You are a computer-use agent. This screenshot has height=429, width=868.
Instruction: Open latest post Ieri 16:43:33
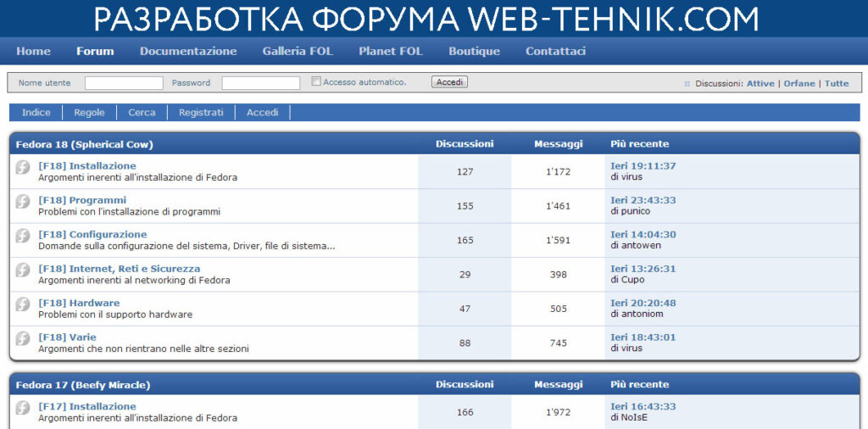coord(643,407)
